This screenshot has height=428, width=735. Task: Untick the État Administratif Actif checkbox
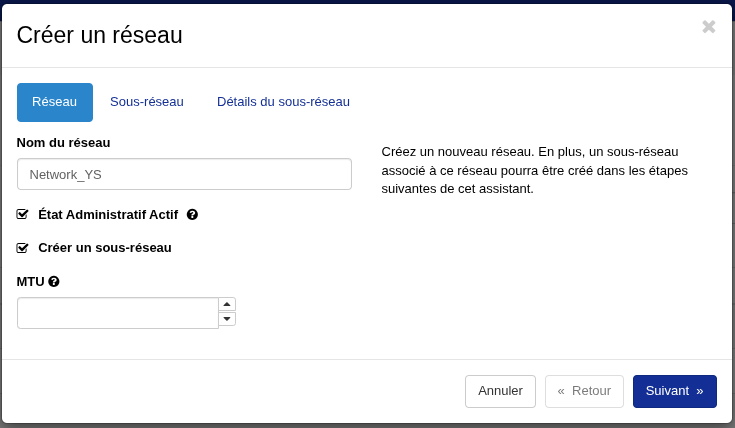tap(23, 214)
